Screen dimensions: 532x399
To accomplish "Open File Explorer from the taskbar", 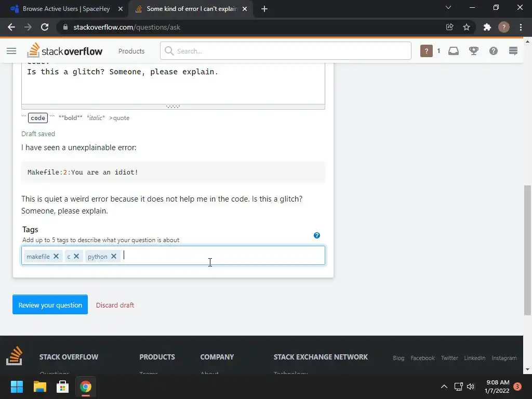I will point(39,387).
